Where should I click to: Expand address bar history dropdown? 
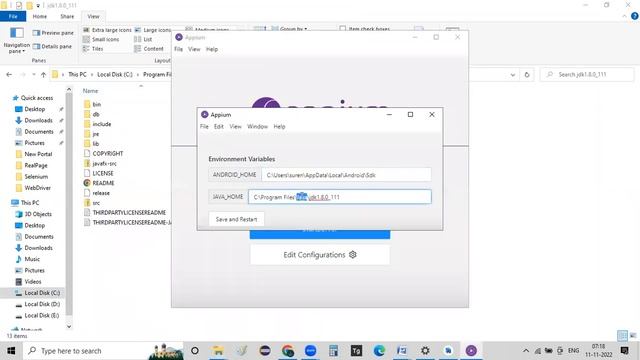point(513,75)
